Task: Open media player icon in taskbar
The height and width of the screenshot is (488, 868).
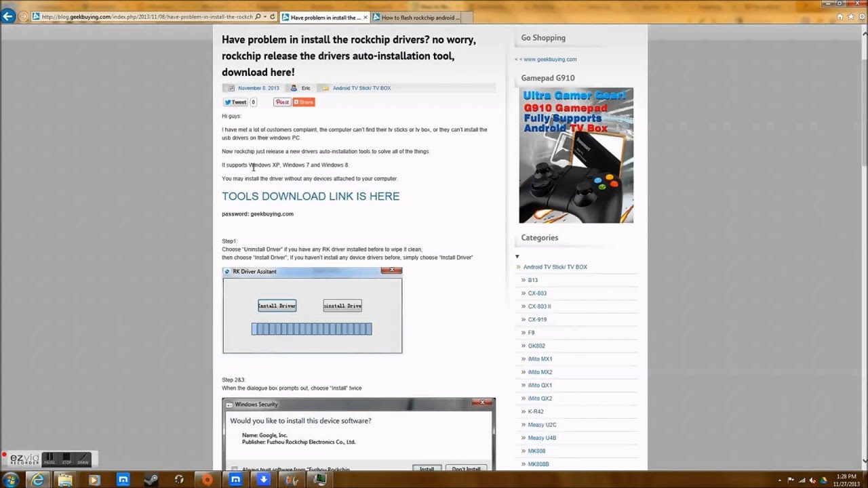Action: pos(94,480)
